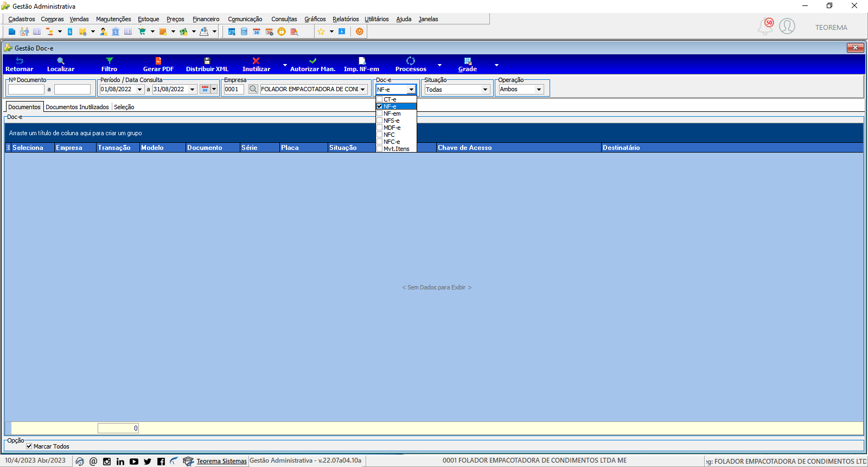Open the Operação Ambos dropdown
Image resolution: width=868 pixels, height=467 pixels.
539,90
